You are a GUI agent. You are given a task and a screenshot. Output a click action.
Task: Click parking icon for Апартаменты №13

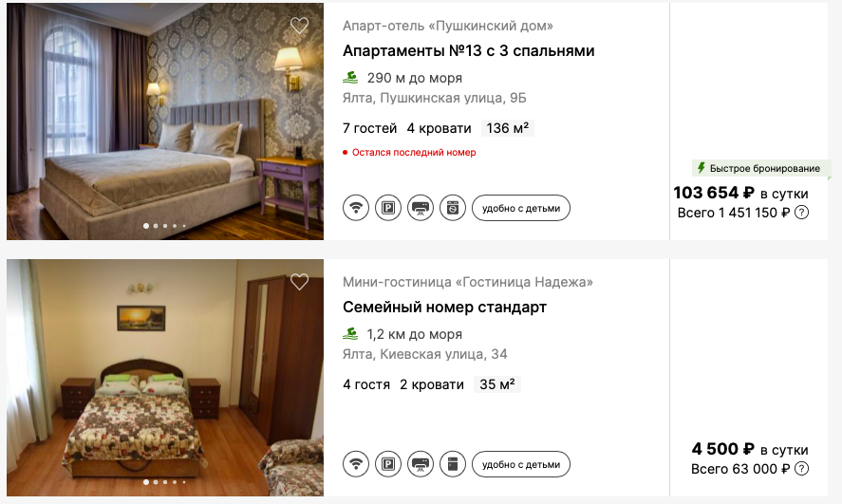(388, 208)
